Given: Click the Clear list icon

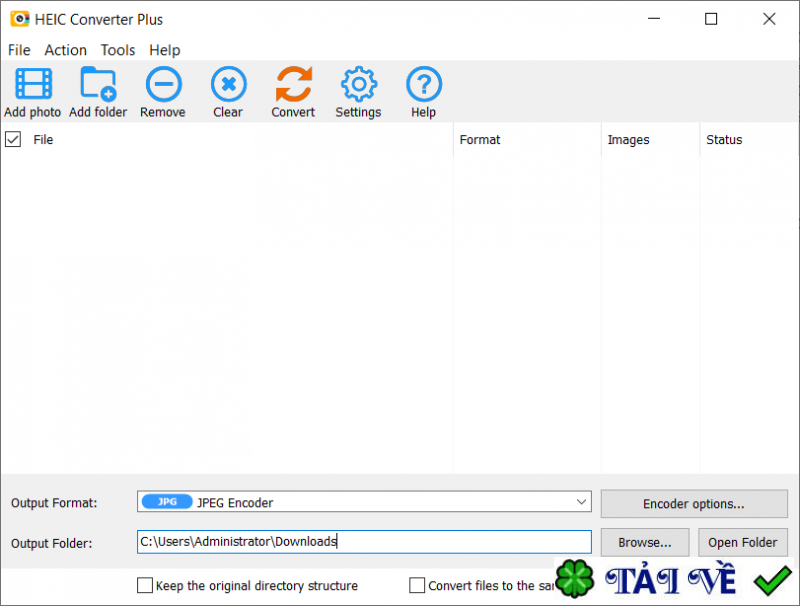Looking at the screenshot, I should (229, 84).
